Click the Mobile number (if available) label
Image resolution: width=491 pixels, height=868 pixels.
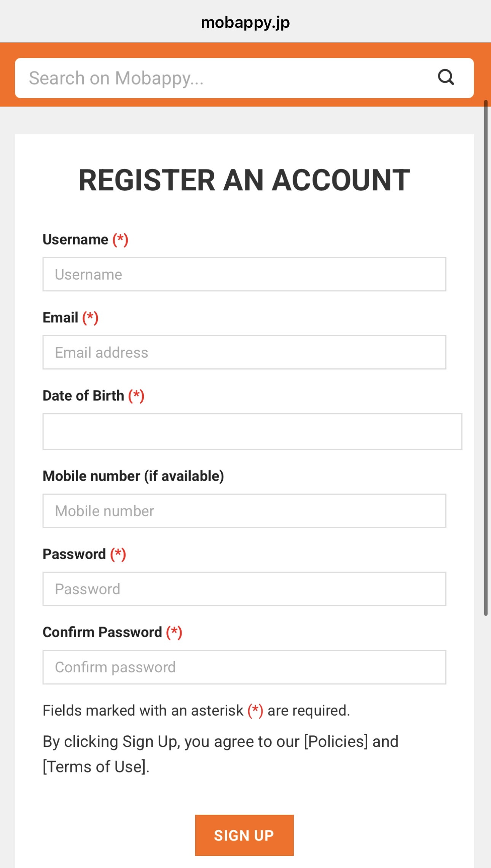(133, 476)
